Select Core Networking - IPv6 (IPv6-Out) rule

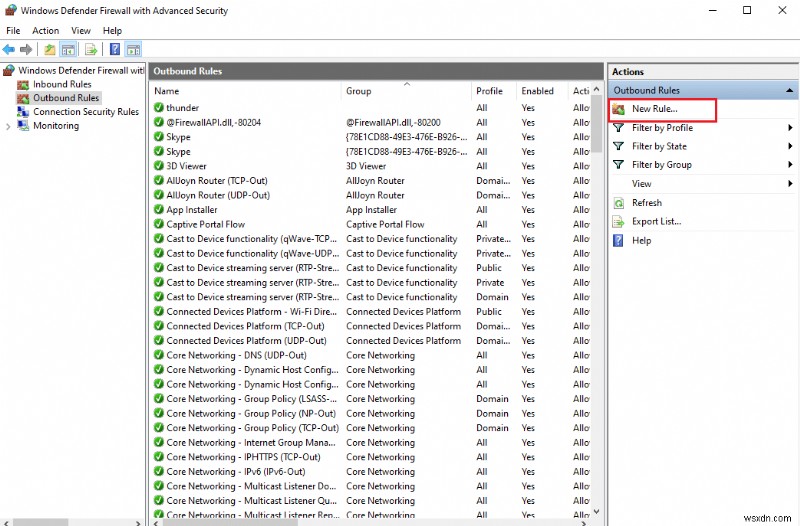click(236, 471)
